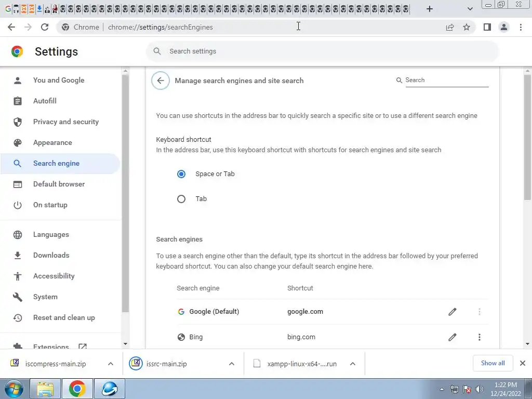The width and height of the screenshot is (532, 399).
Task: Focus the Search settings field
Action: coord(322,51)
